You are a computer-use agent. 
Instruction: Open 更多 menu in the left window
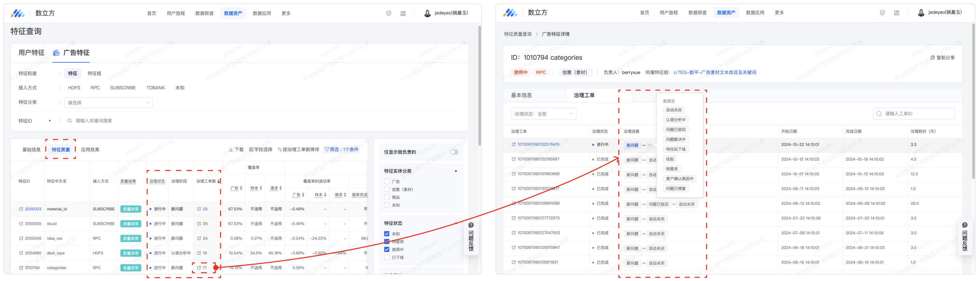[286, 13]
